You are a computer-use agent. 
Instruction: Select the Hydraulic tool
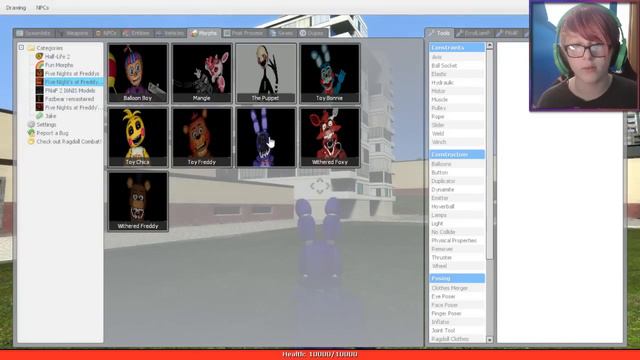pos(457,82)
